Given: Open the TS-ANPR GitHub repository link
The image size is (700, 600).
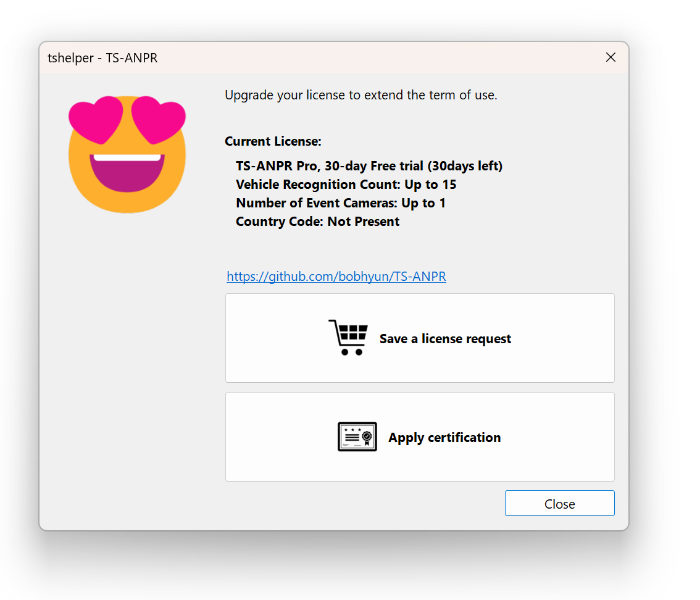Looking at the screenshot, I should [x=336, y=277].
